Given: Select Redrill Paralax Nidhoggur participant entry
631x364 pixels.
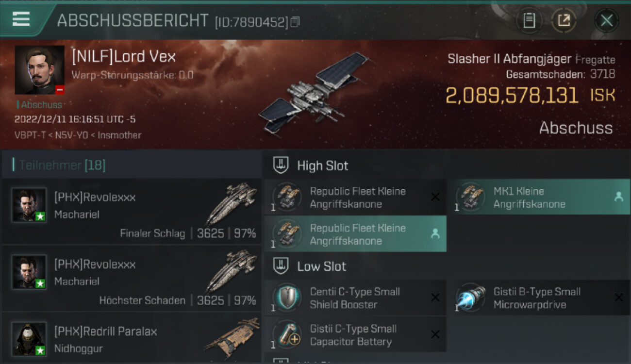Looking at the screenshot, I should click(132, 338).
